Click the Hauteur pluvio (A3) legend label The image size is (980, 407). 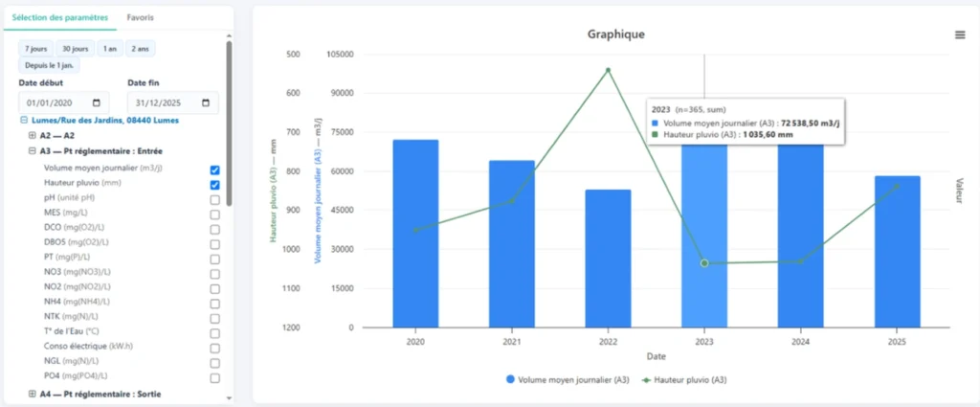tap(690, 379)
